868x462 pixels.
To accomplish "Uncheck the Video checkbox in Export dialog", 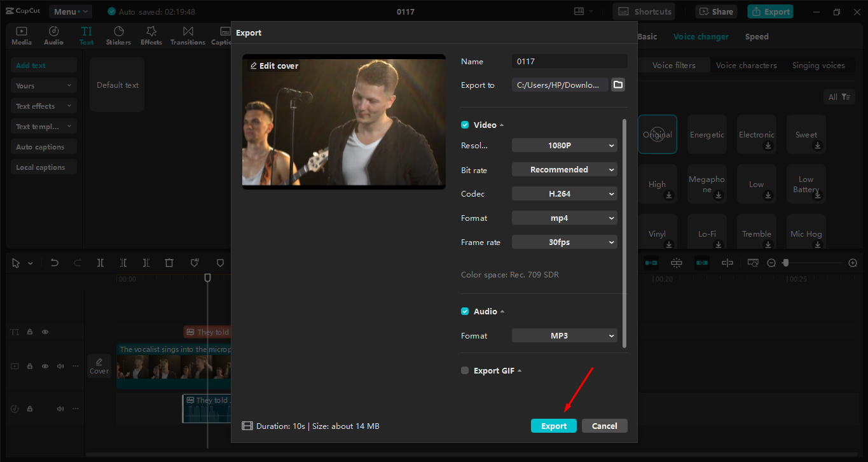I will (x=464, y=125).
